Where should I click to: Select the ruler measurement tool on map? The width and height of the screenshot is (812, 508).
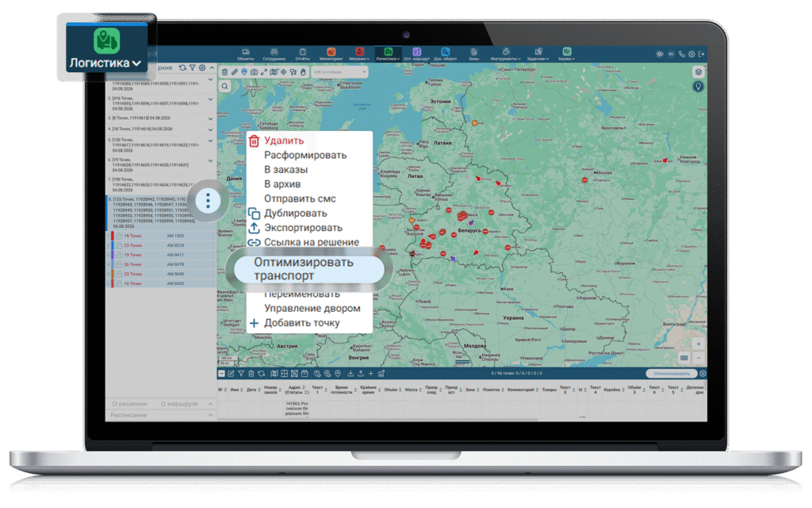pyautogui.click(x=234, y=72)
